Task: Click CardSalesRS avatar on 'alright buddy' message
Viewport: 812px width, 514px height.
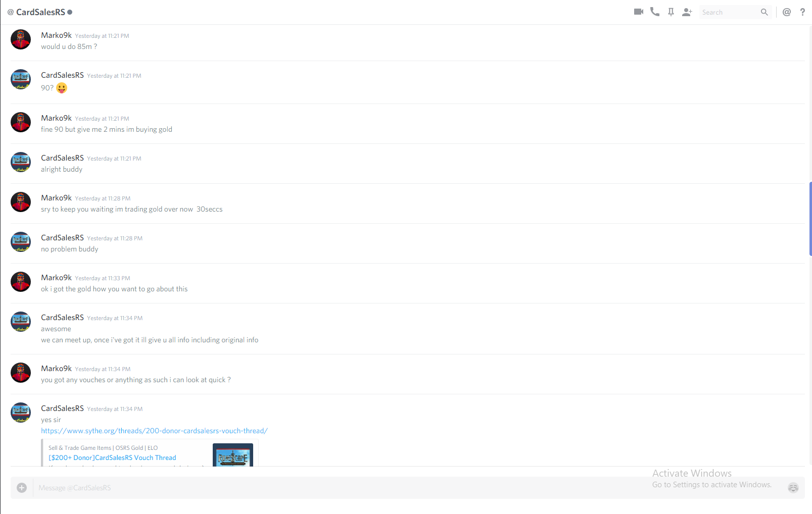Action: click(21, 162)
